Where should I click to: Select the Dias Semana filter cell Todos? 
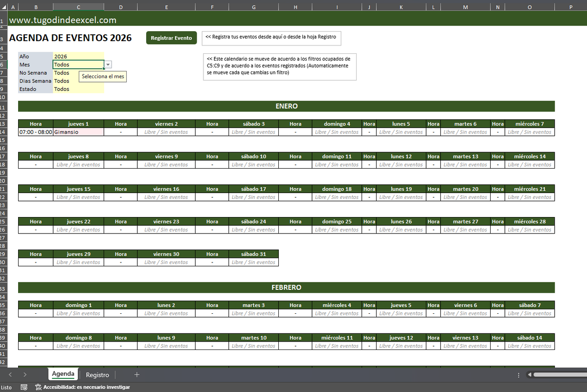coord(78,81)
